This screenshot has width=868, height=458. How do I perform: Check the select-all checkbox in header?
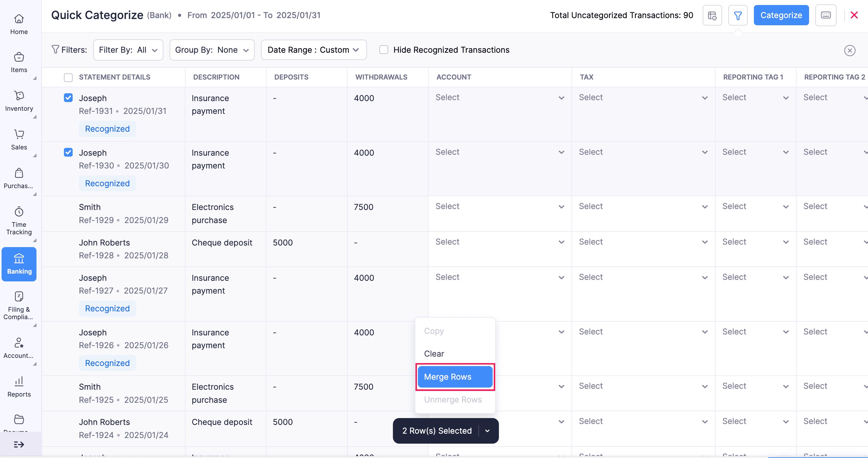pos(68,77)
